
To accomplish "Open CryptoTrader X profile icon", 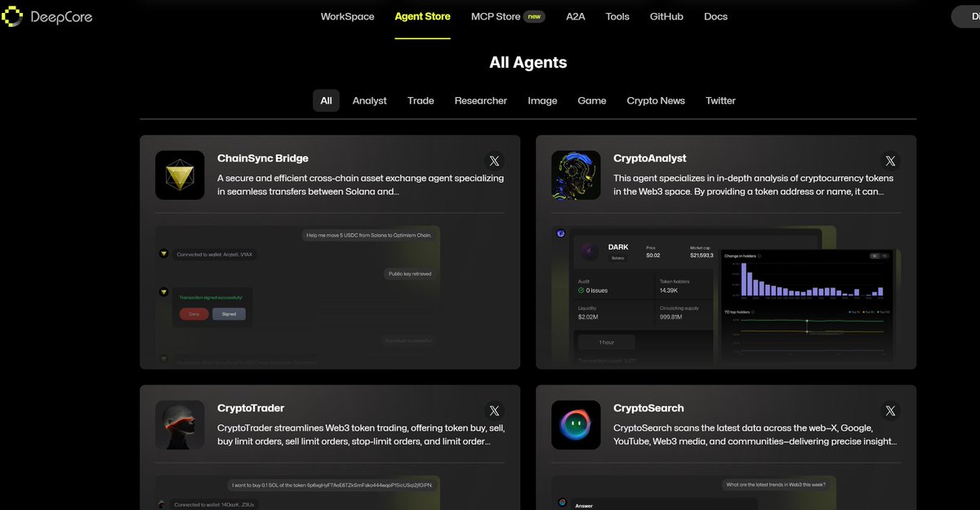I will coord(494,411).
